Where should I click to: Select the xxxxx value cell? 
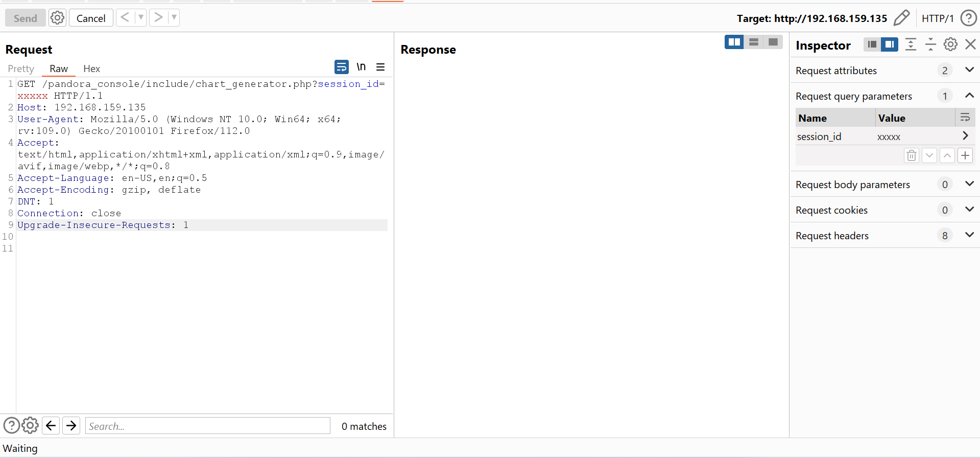click(x=916, y=136)
